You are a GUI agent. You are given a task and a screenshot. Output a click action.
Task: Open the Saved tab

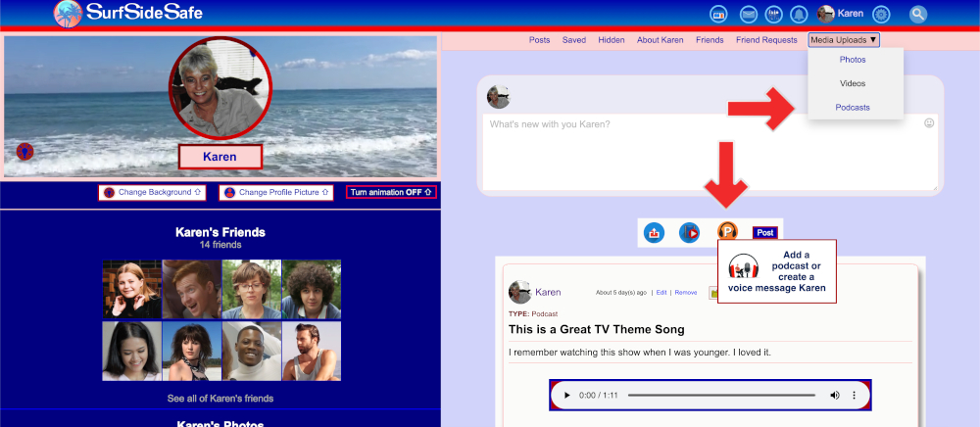573,40
